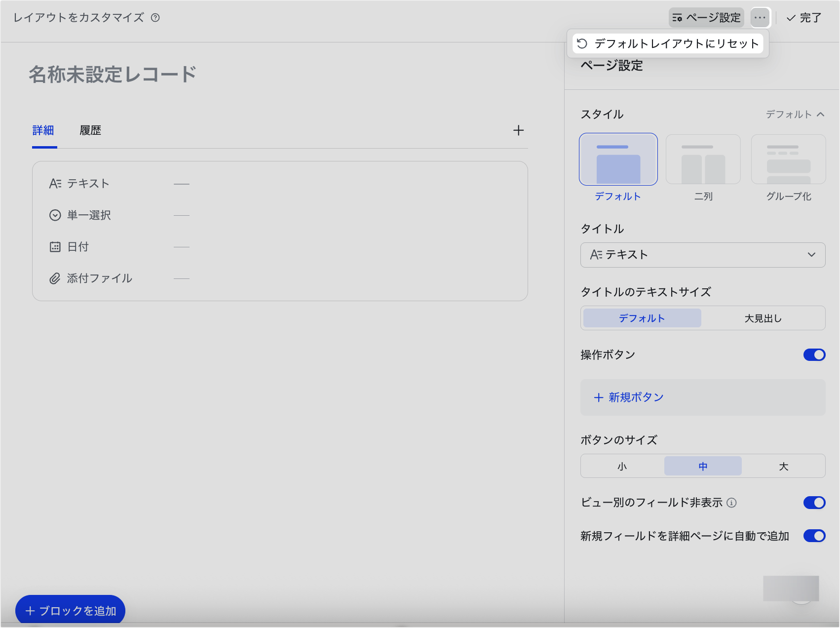Click the plus icon in ブロックを追加
Image resolution: width=840 pixels, height=628 pixels.
30,611
